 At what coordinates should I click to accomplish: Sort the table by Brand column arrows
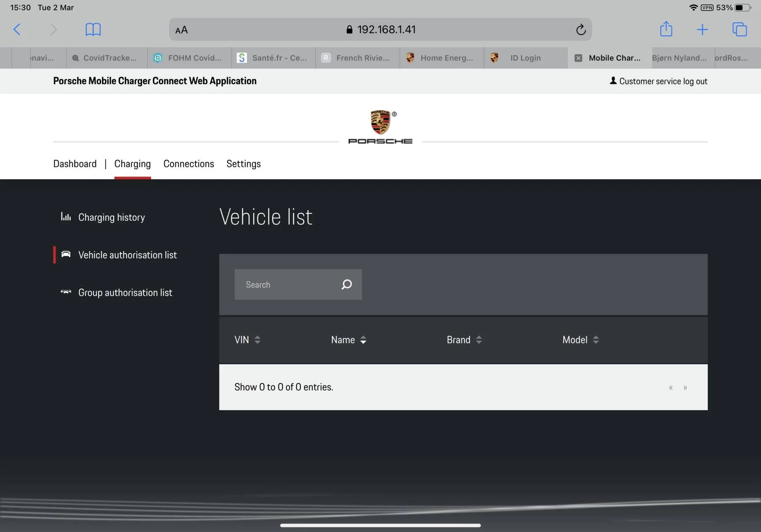(479, 340)
